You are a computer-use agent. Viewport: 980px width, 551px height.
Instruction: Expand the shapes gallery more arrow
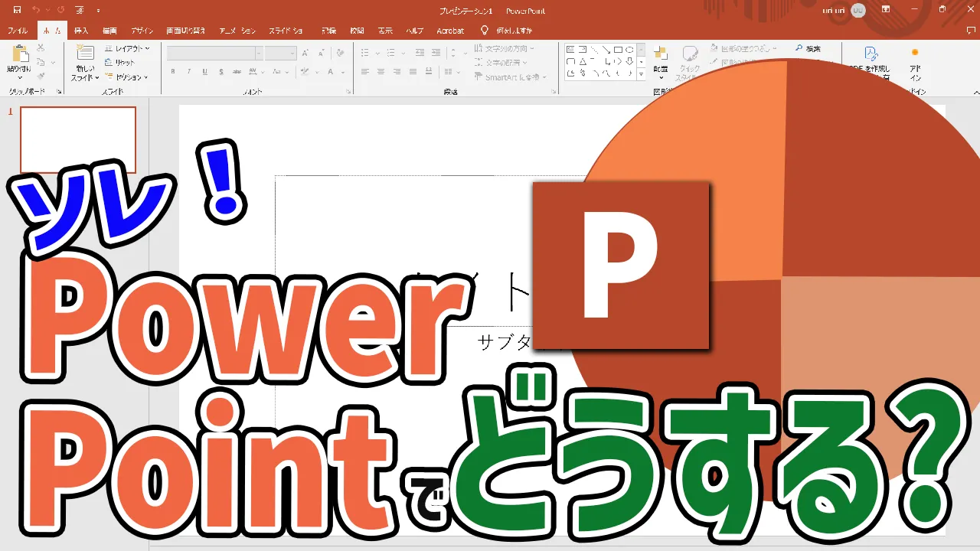641,73
